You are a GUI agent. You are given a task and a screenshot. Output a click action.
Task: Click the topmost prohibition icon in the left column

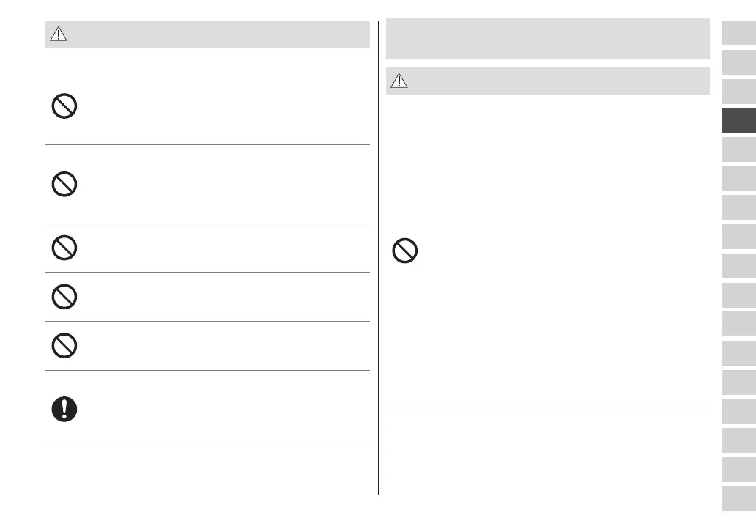(x=64, y=108)
